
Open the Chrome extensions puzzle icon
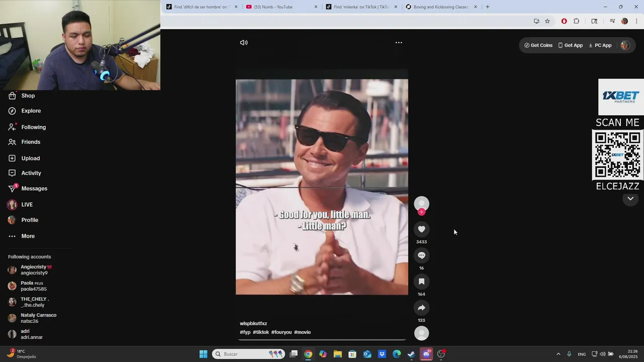tap(577, 21)
